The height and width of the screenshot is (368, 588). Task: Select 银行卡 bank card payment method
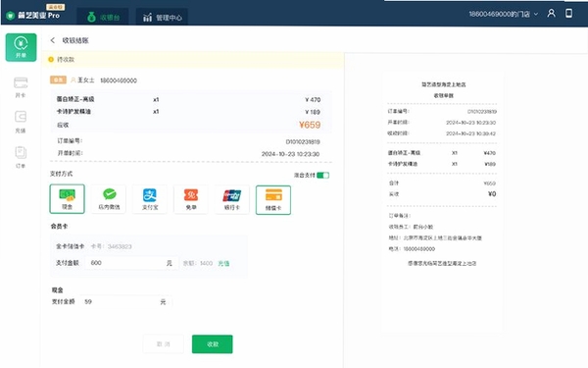[x=231, y=199]
